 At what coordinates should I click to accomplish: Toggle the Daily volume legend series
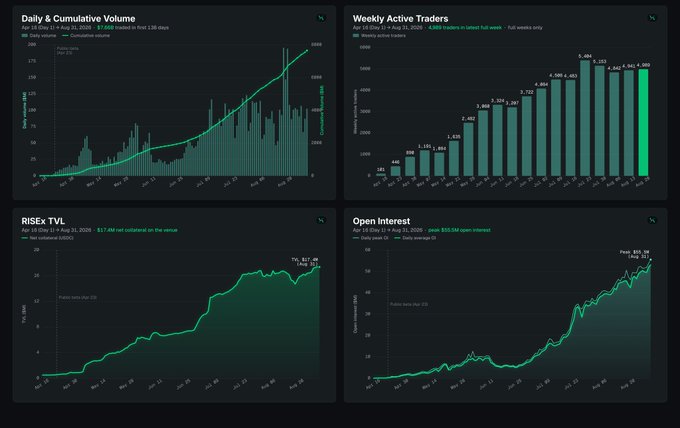[39, 36]
